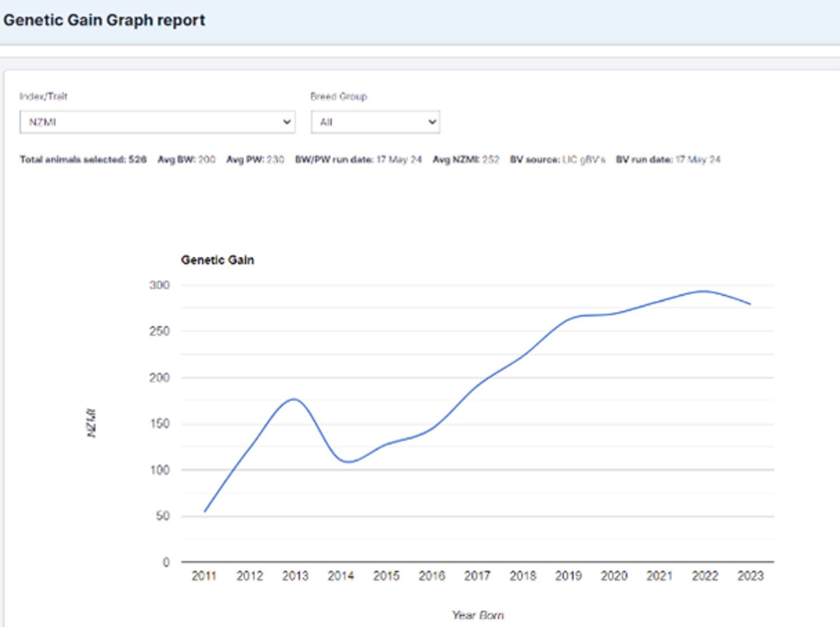Click the BW/PW run date text
Viewport: 840px width, 627px height.
[x=358, y=160]
